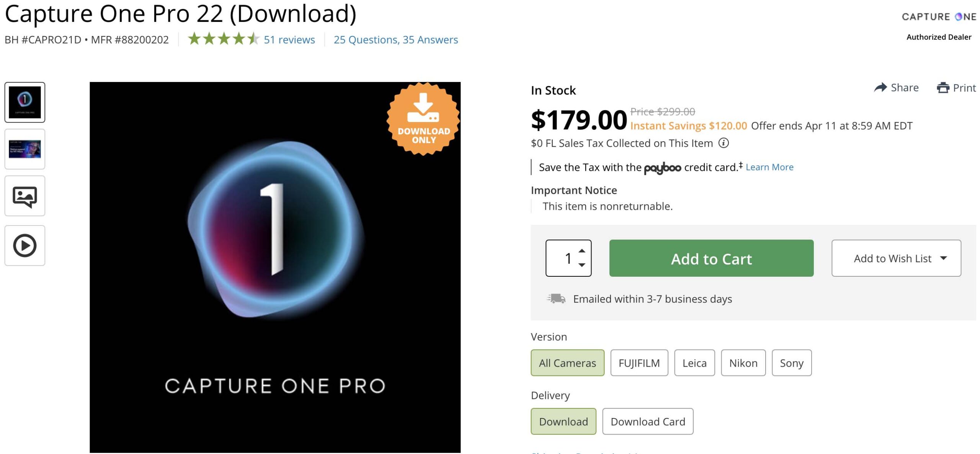Open the 51 reviews link
Image resolution: width=980 pixels, height=454 pixels.
click(289, 39)
